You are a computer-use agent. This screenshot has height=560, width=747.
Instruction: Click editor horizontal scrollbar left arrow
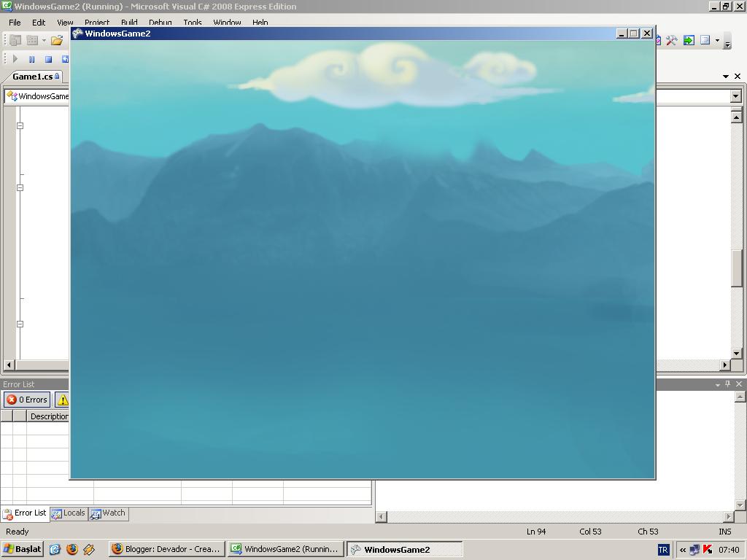click(9, 365)
